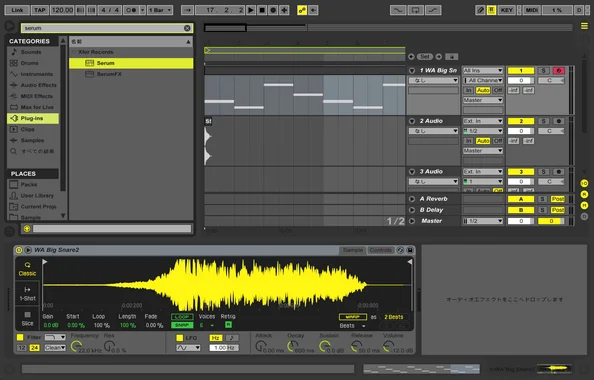
Task: Open the Clean filter circuit dropdown
Action: click(x=55, y=347)
